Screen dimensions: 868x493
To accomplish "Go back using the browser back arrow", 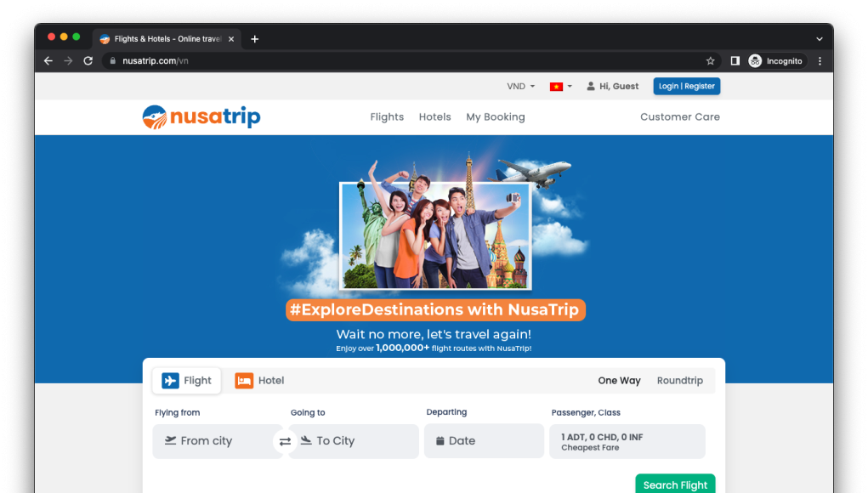I will (x=48, y=61).
